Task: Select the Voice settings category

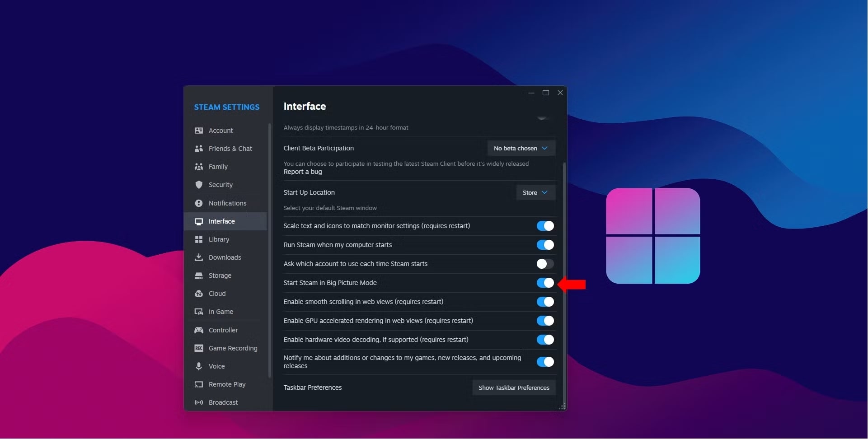Action: 225,366
